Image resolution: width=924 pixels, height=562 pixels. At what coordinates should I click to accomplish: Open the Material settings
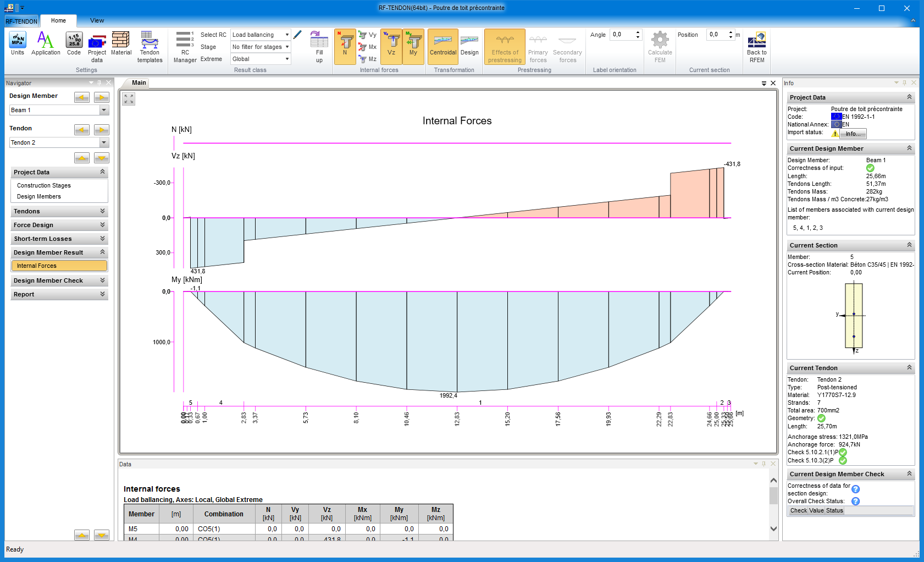click(x=121, y=43)
